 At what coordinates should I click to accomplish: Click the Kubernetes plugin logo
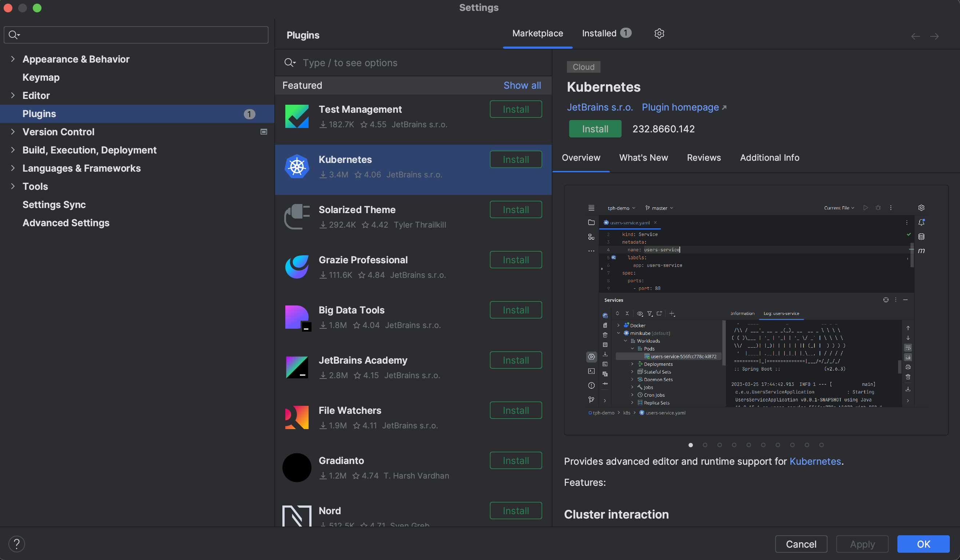[x=297, y=166]
